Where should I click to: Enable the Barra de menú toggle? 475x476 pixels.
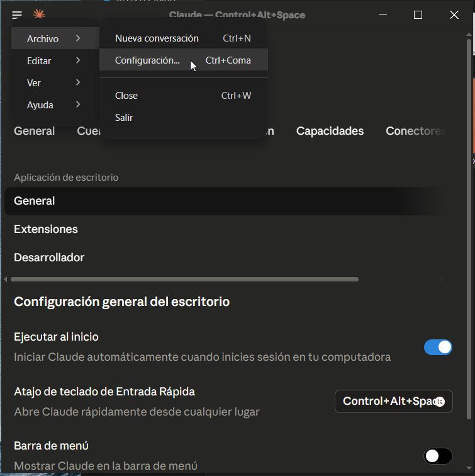point(438,456)
